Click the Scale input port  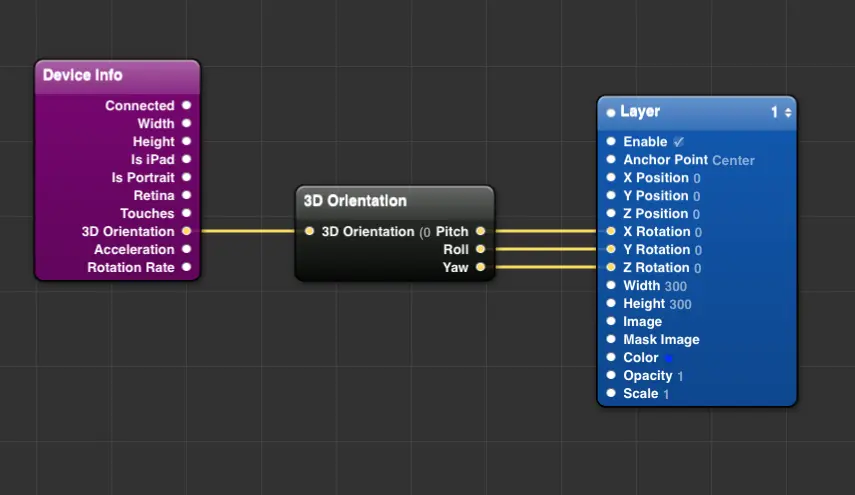[x=611, y=393]
